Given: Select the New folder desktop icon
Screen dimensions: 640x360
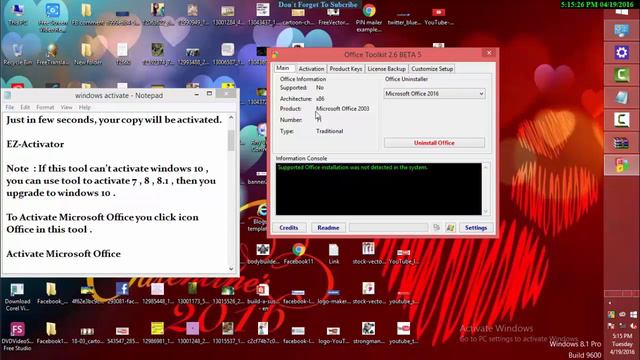Looking at the screenshot, I should [x=88, y=54].
